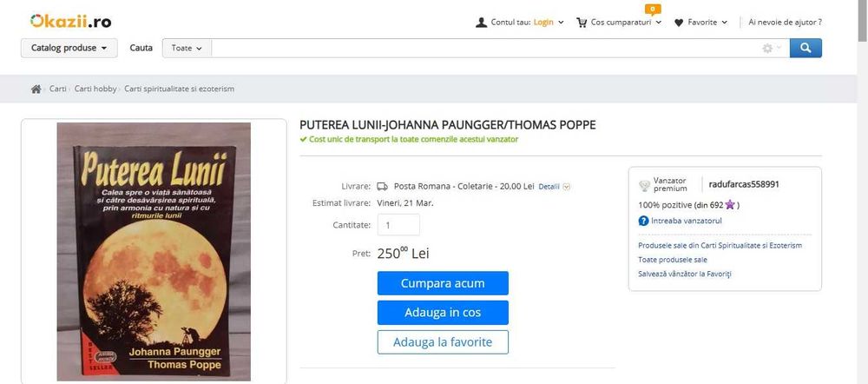Image resolution: width=868 pixels, height=384 pixels.
Task: Click the Okazii.ro logo
Action: coord(70,20)
